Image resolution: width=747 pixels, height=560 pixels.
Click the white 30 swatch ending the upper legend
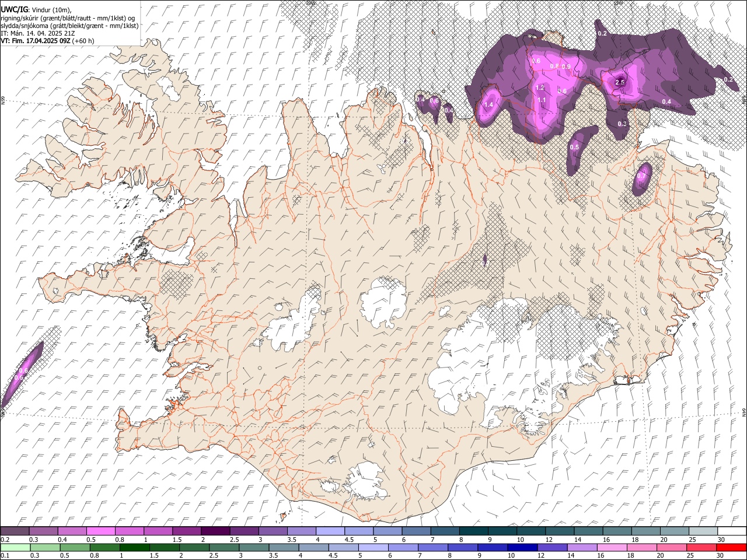tap(731, 531)
